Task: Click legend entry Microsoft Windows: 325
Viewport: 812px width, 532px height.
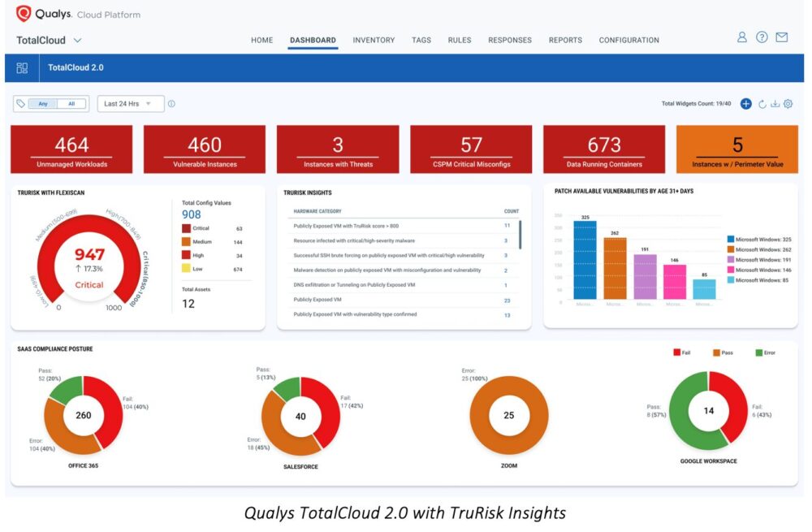Action: tap(759, 240)
